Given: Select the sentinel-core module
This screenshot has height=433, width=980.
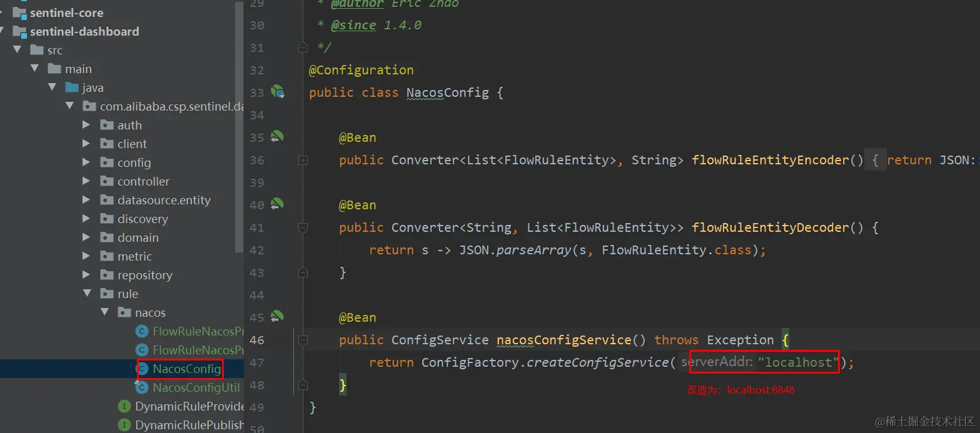Looking at the screenshot, I should [x=66, y=12].
